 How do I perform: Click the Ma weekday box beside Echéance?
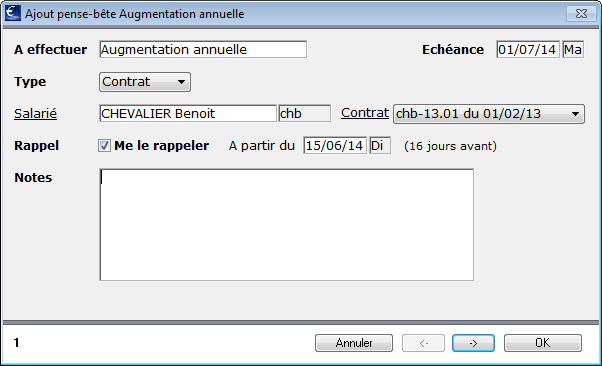tap(573, 50)
